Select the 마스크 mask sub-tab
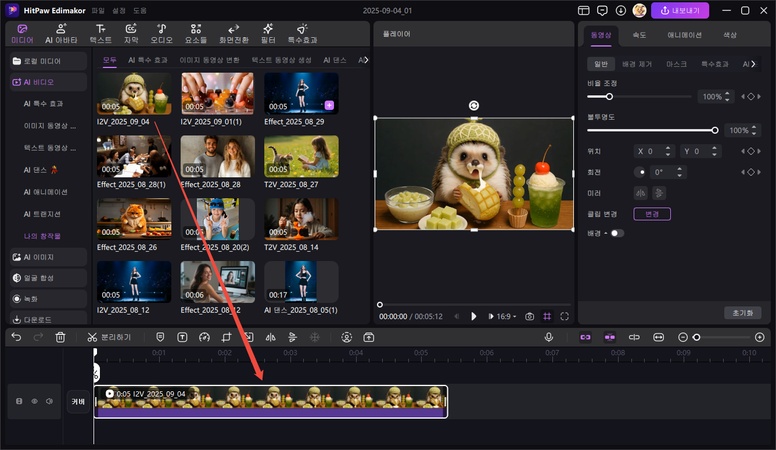Image resolution: width=776 pixels, height=450 pixels. coord(676,64)
